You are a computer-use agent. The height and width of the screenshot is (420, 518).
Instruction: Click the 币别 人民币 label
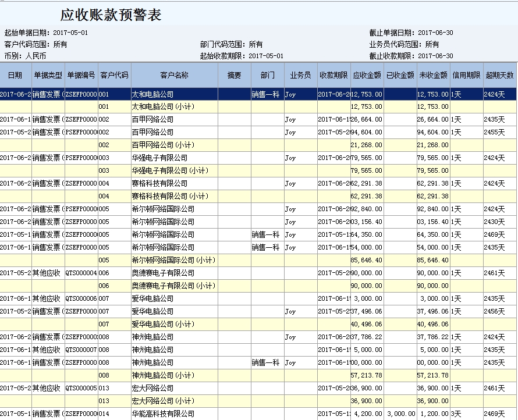[x=25, y=56]
